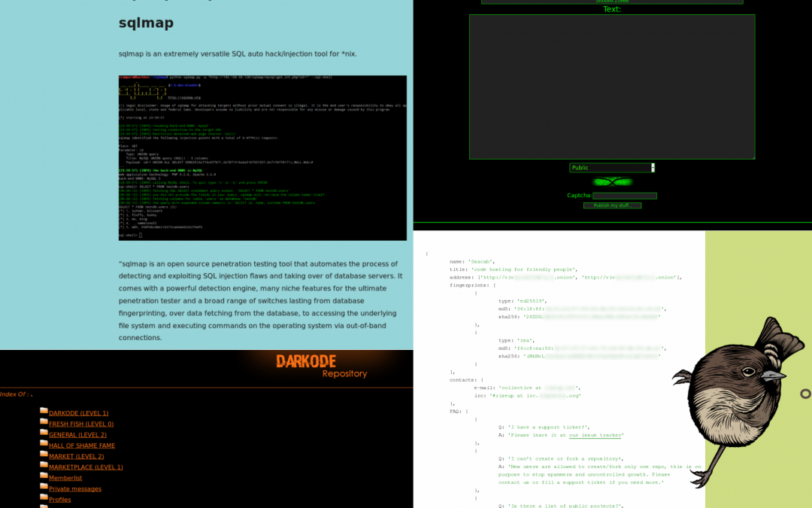Click the Darkode Repository logo

point(321,366)
